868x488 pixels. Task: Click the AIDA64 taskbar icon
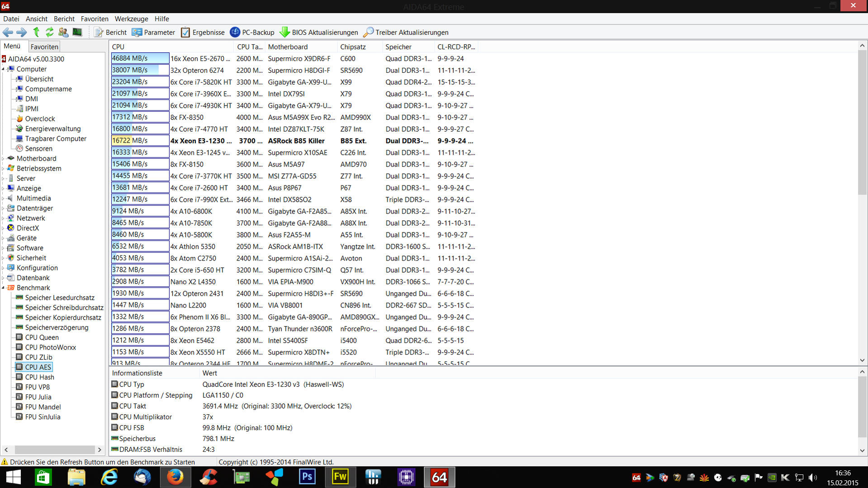[439, 477]
